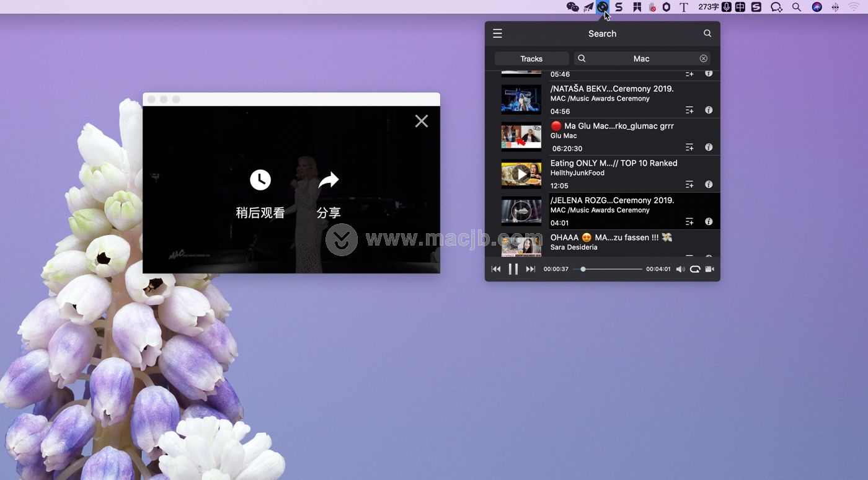868x480 pixels.
Task: Click the video window title bar
Action: 291,99
